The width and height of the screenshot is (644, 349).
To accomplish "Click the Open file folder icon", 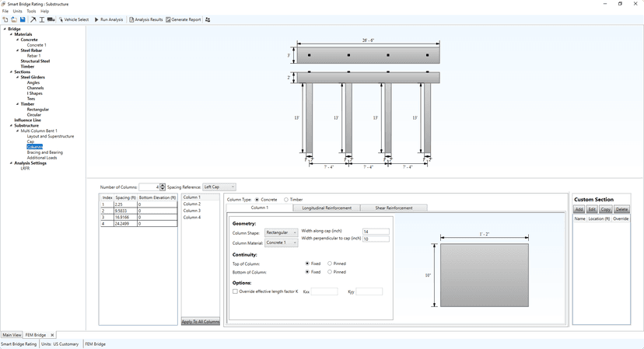I will [14, 19].
